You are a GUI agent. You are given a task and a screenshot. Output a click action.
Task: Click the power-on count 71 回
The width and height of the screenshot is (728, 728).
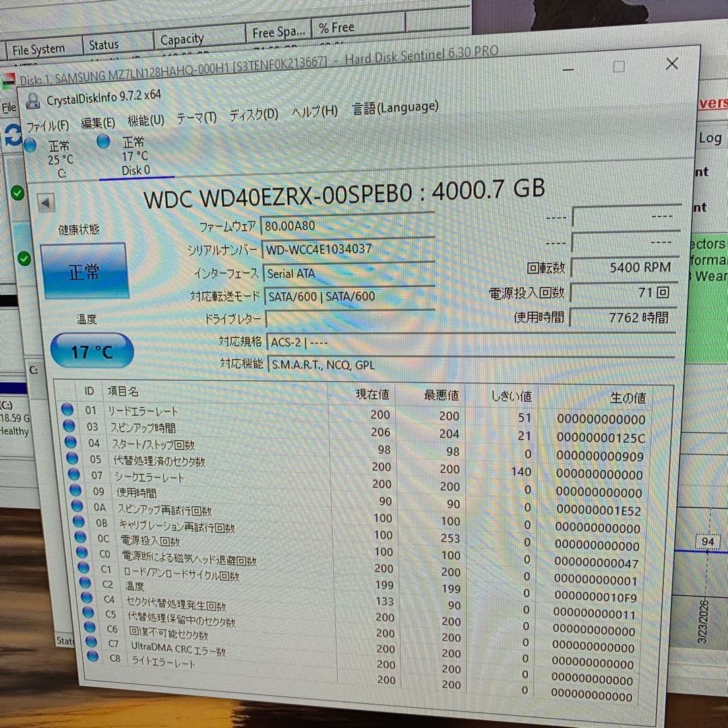[624, 293]
